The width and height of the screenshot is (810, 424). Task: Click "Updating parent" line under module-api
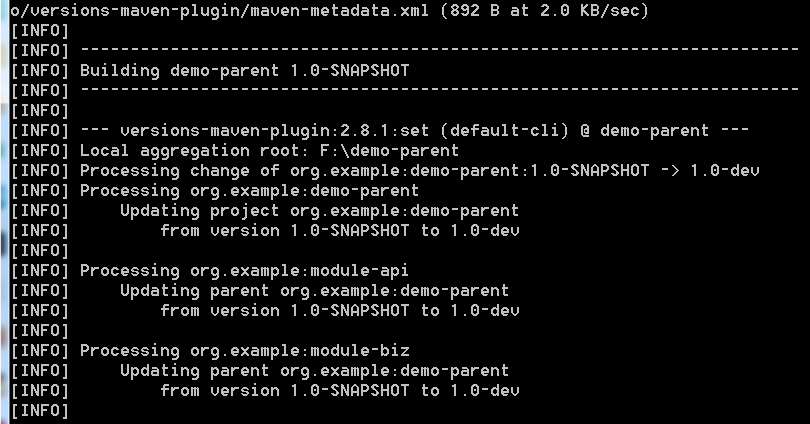[x=314, y=290]
